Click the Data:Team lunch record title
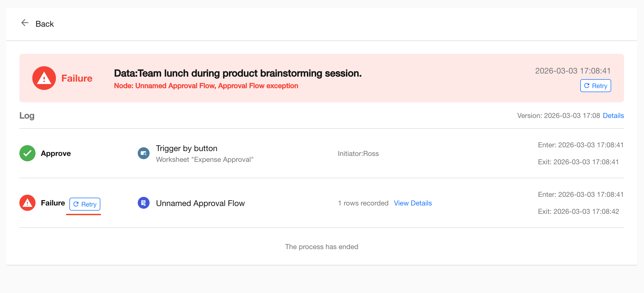This screenshot has height=293, width=644. click(x=238, y=73)
